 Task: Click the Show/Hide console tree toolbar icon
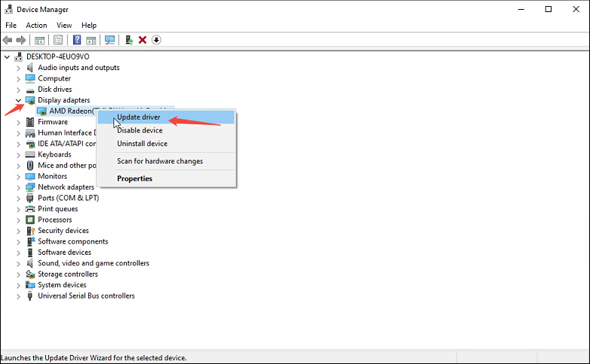(x=39, y=40)
